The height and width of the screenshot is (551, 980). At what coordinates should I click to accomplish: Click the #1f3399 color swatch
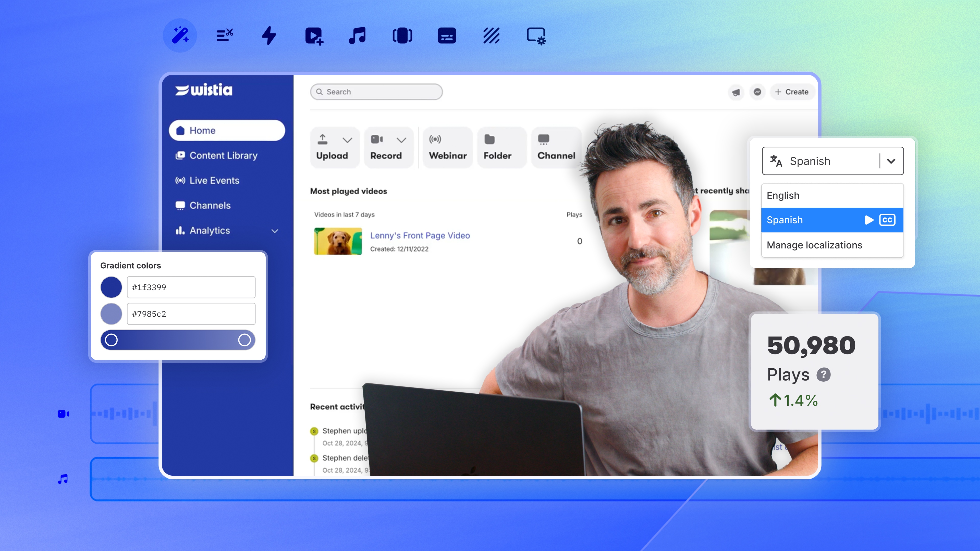(x=111, y=287)
